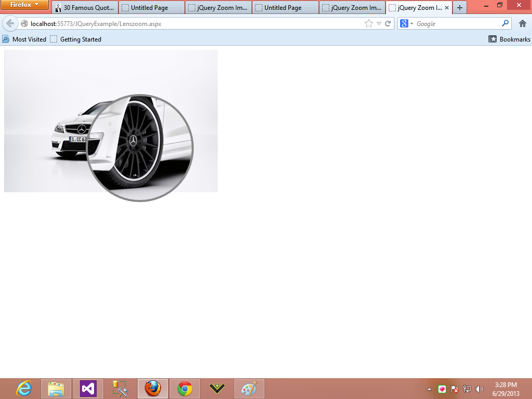Click the green tray icon with heart
This screenshot has height=399, width=532.
tap(442, 389)
